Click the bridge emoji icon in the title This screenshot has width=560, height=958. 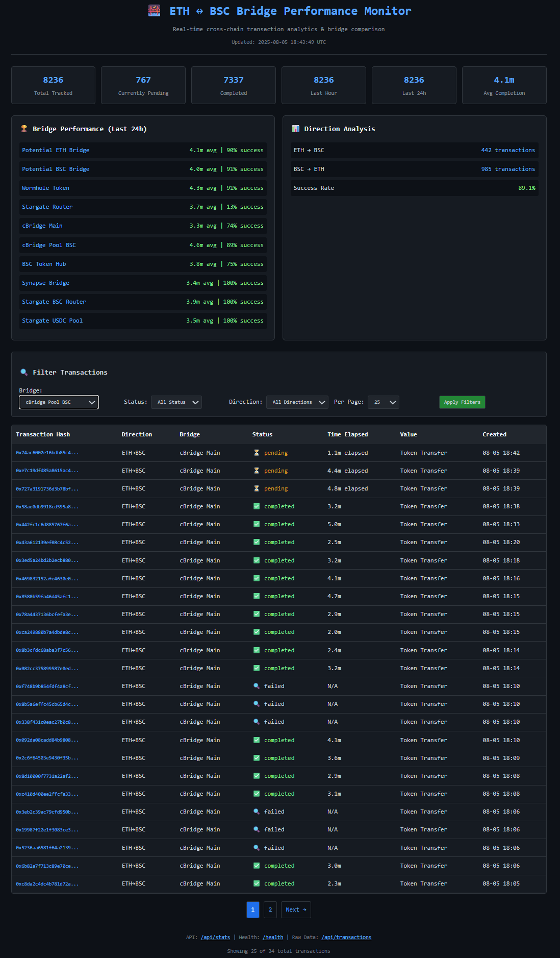(x=154, y=11)
